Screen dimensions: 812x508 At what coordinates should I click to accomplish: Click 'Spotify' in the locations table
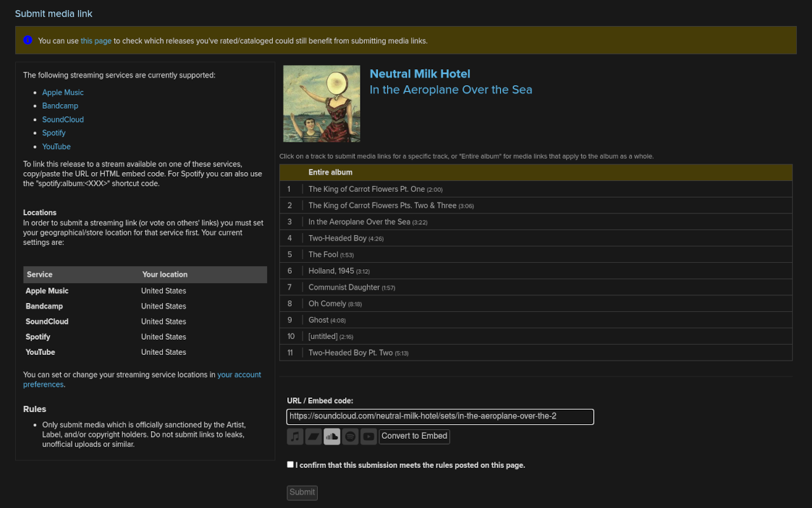tap(38, 337)
